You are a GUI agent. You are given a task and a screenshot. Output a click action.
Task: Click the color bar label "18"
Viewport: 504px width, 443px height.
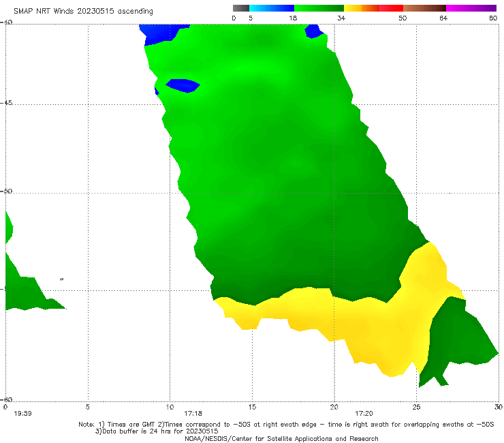[293, 18]
